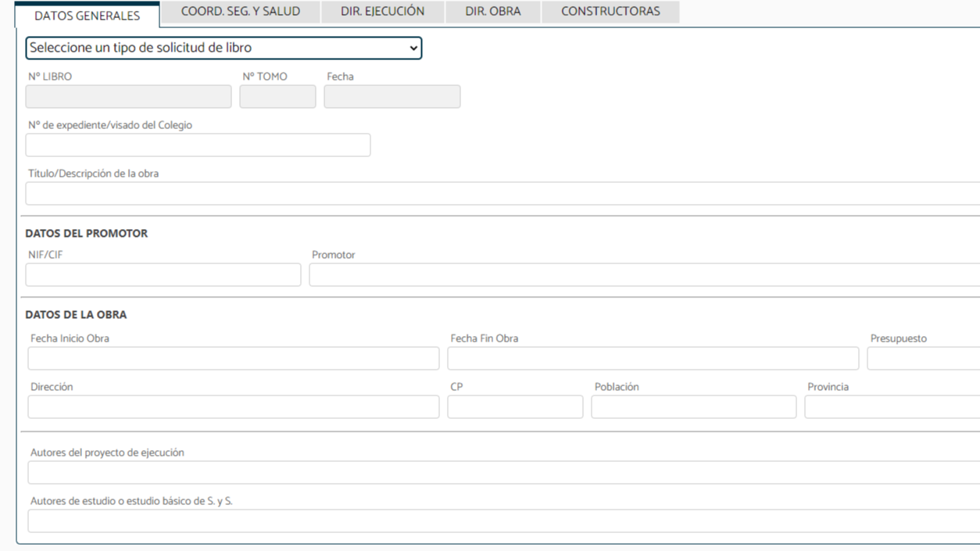Image resolution: width=980 pixels, height=551 pixels.
Task: Click the NIF/CIF input box
Action: pos(163,275)
